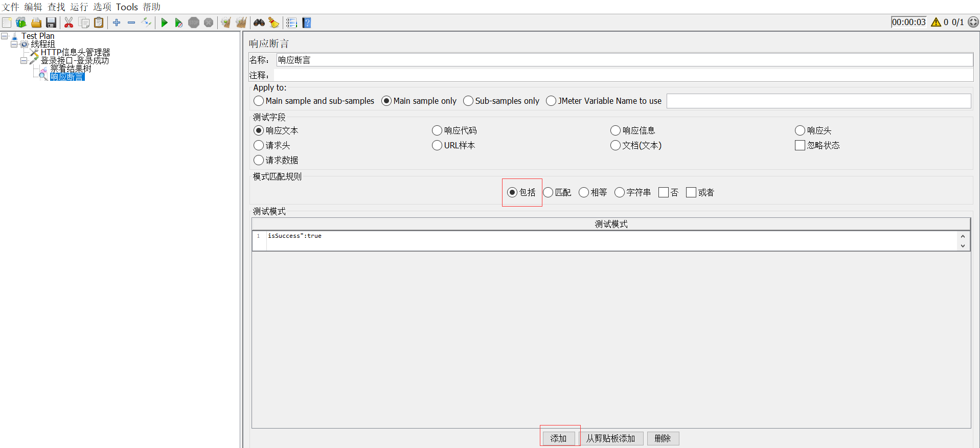Collapse all tree nodes with minus icon
This screenshot has width=980, height=448.
pos(131,23)
